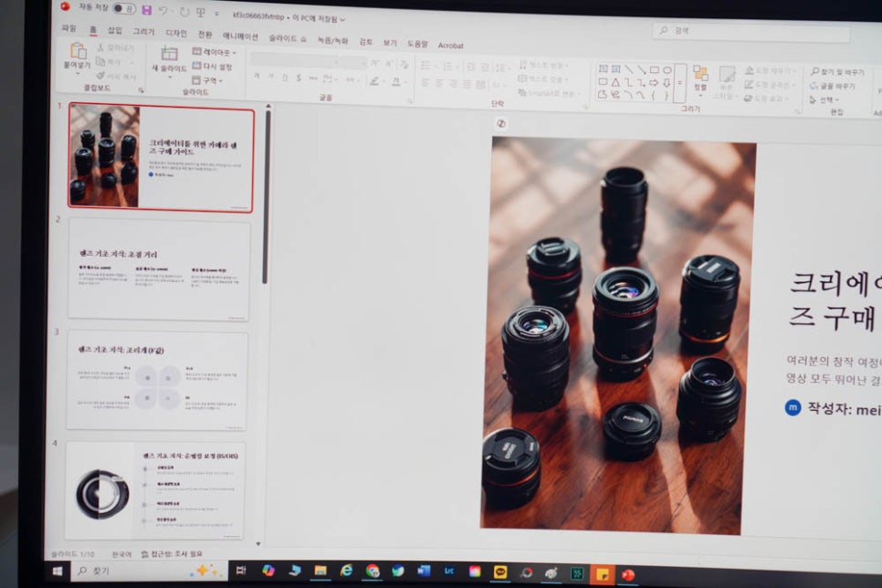Screen dimensions: 882x588
Task: Click the 새 슬라이드 icon
Action: click(x=169, y=54)
